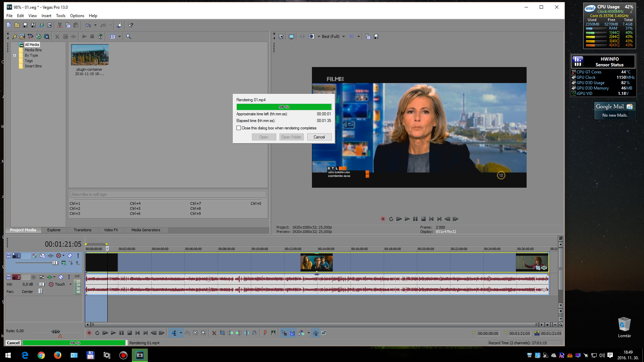Screen dimensions: 644x362
Task: Mute video track 1
Action: click(x=70, y=256)
